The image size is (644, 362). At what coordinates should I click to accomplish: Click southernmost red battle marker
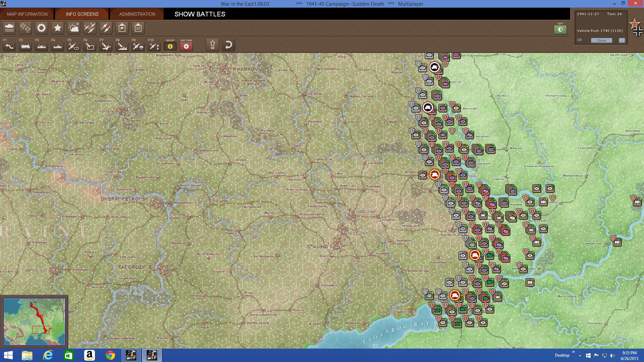coord(454,295)
